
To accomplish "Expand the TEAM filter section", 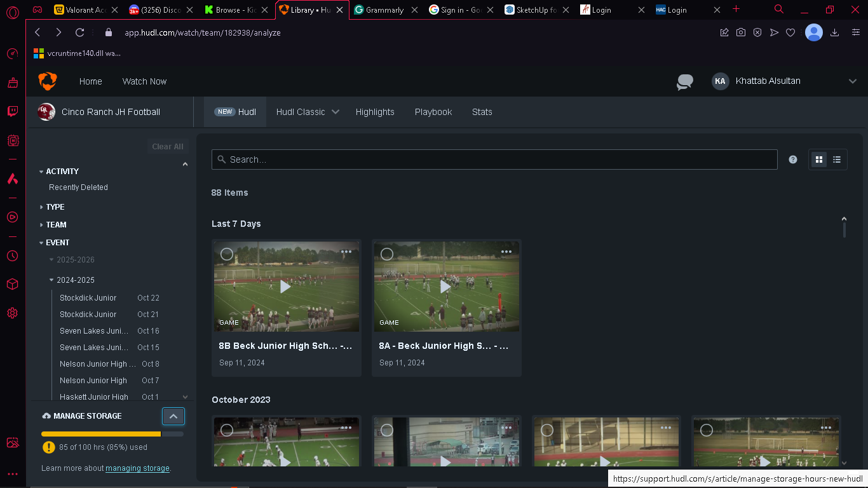I will tap(53, 225).
